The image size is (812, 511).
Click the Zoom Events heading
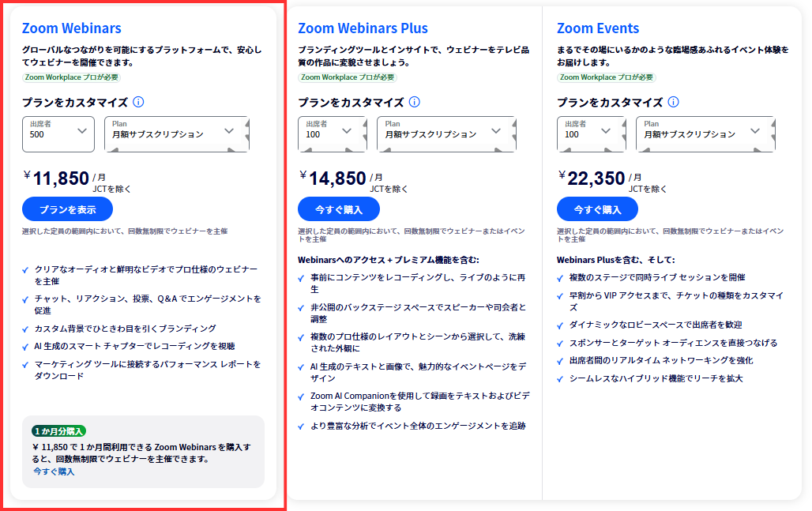point(598,28)
